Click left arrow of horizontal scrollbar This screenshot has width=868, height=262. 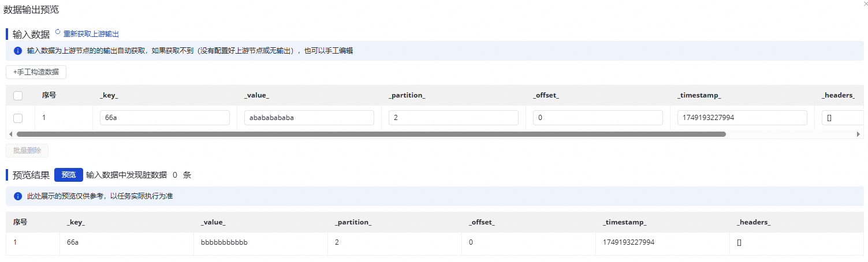10,134
